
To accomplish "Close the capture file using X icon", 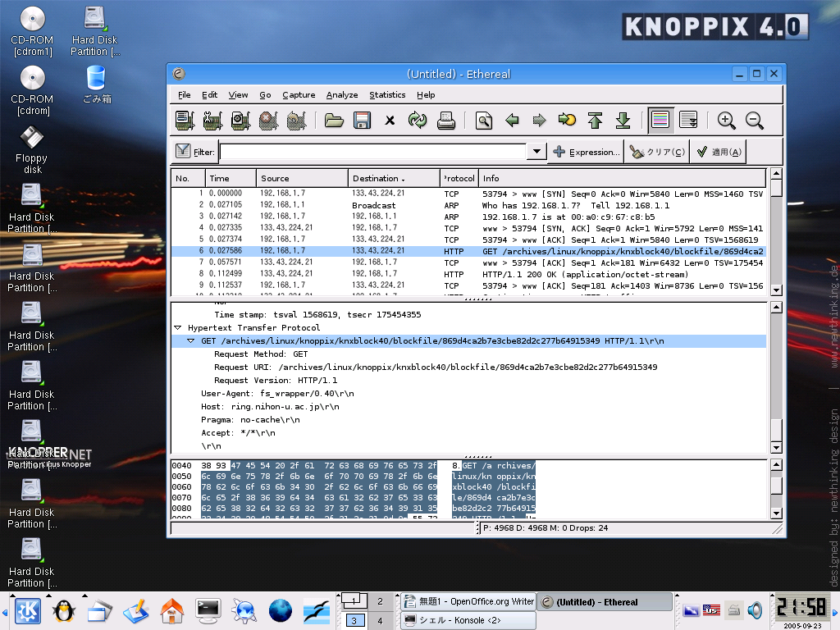I will [x=390, y=120].
